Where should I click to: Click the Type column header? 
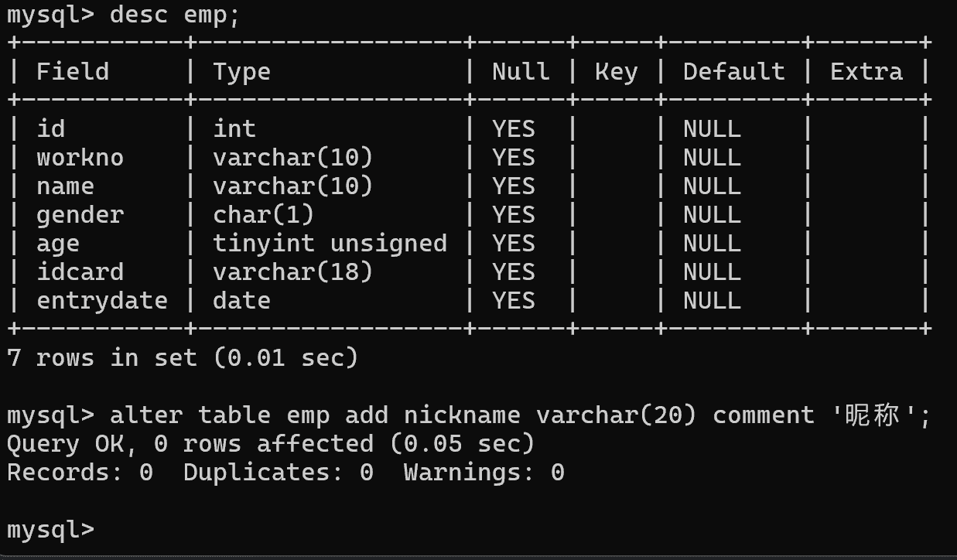pos(241,72)
